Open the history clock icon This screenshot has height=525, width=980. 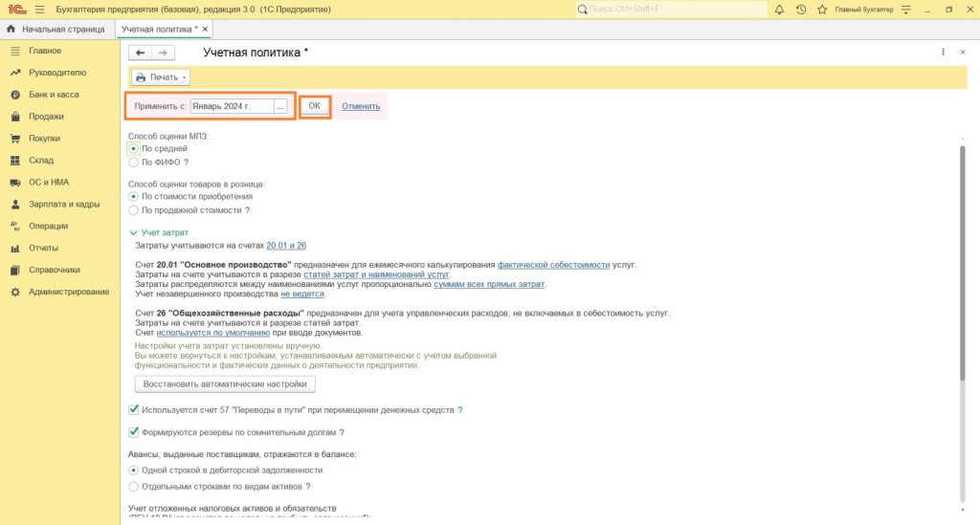800,10
